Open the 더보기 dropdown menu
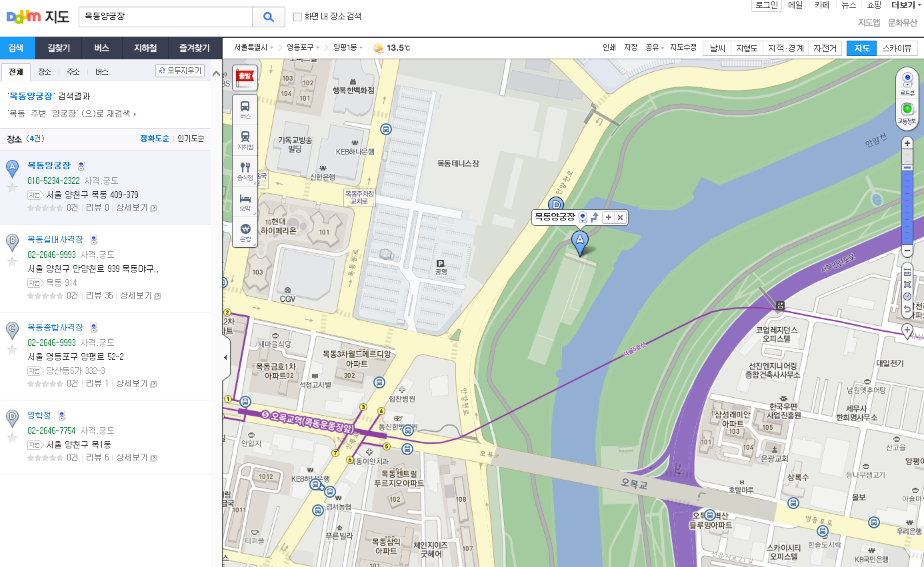 pos(907,5)
